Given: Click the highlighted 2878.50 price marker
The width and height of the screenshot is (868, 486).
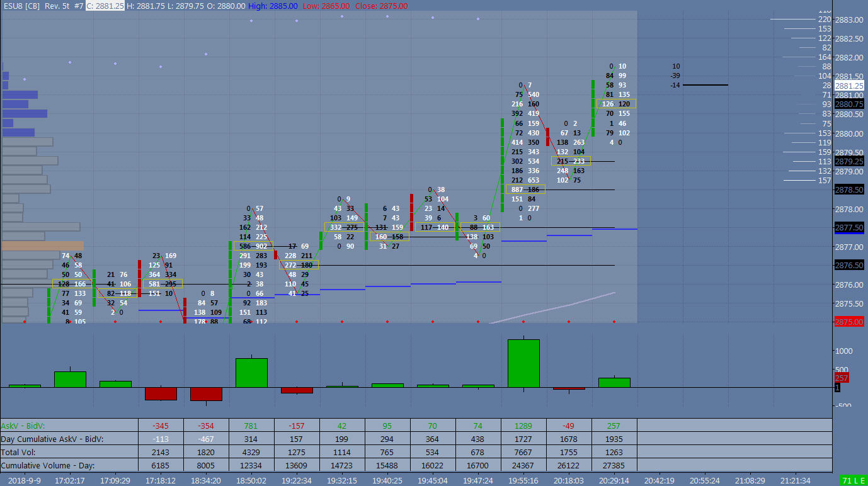Looking at the screenshot, I should click(849, 189).
